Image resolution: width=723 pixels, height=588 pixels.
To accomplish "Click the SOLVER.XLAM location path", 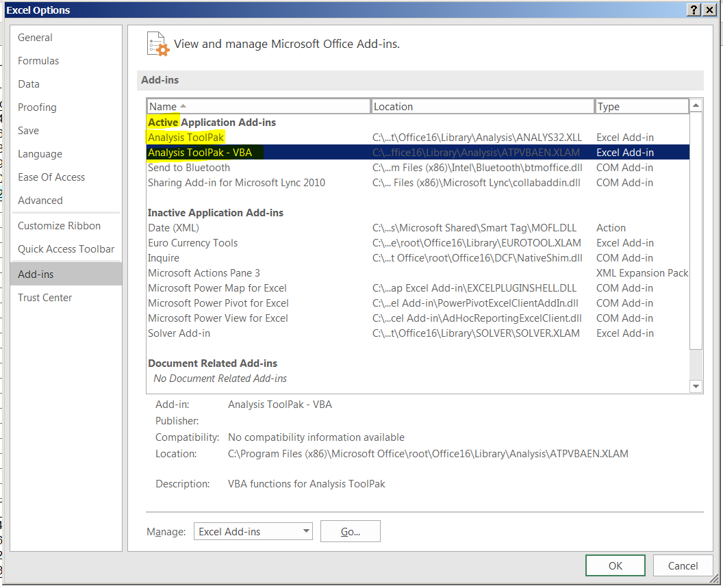I will [476, 333].
